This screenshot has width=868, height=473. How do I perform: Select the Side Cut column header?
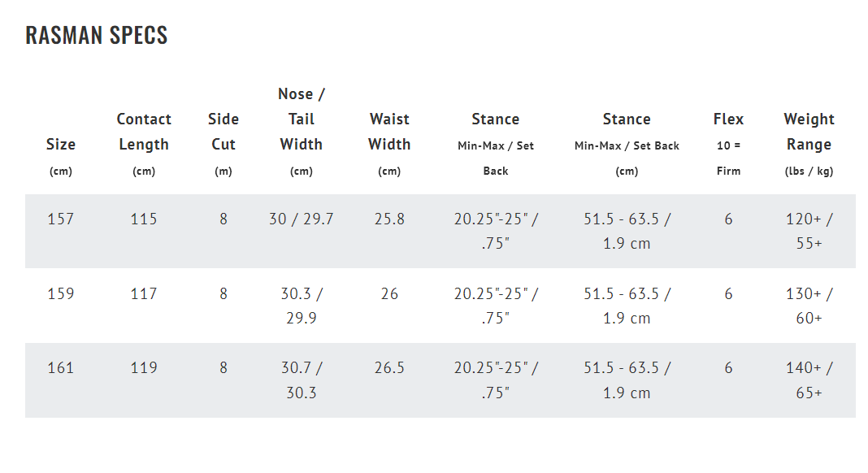click(x=223, y=145)
